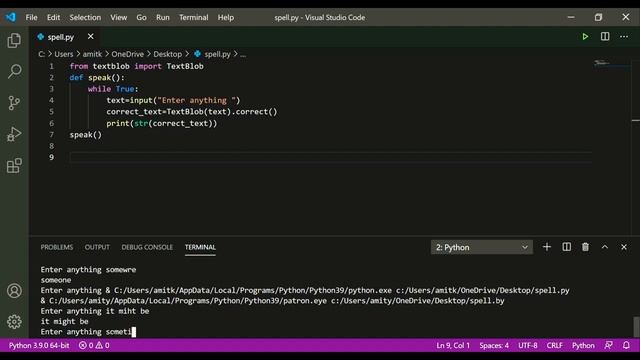
Task: Switch to the OUTPUT panel tab
Action: click(97, 247)
